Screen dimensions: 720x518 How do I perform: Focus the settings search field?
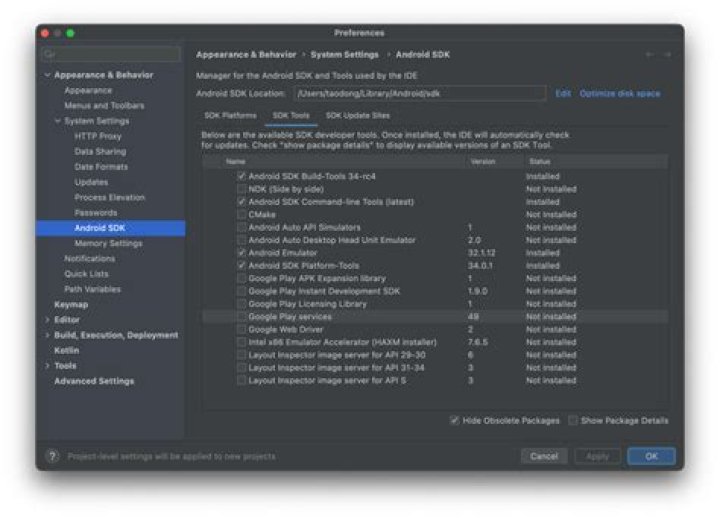[x=111, y=54]
